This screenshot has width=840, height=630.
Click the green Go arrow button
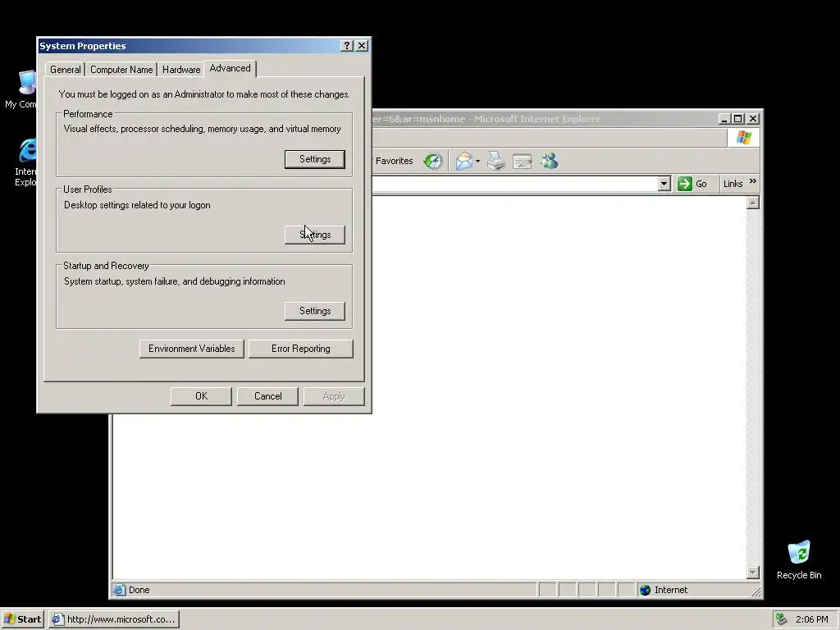pos(685,184)
